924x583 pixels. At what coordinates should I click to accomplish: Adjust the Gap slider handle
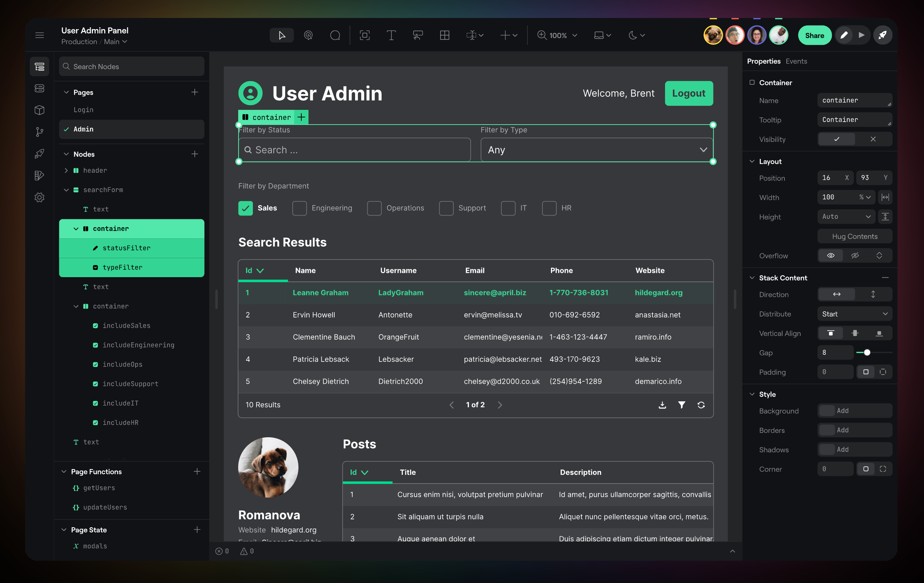tap(867, 353)
